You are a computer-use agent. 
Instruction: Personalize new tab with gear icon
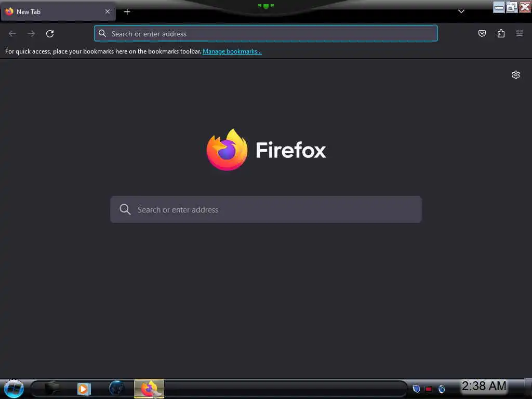coord(516,75)
